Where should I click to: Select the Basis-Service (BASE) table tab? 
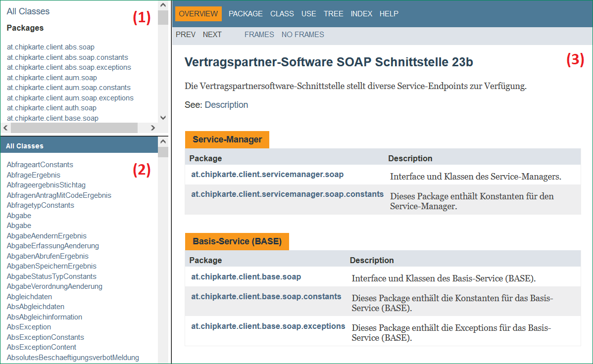tap(237, 241)
